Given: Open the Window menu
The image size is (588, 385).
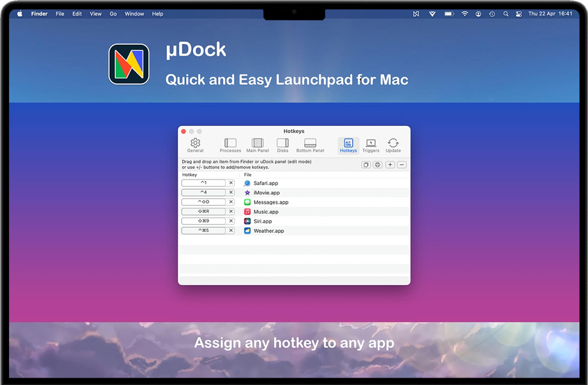Looking at the screenshot, I should click(134, 14).
